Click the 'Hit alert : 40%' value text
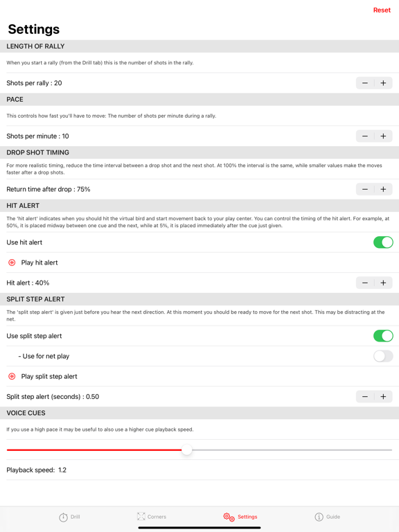 coord(28,283)
